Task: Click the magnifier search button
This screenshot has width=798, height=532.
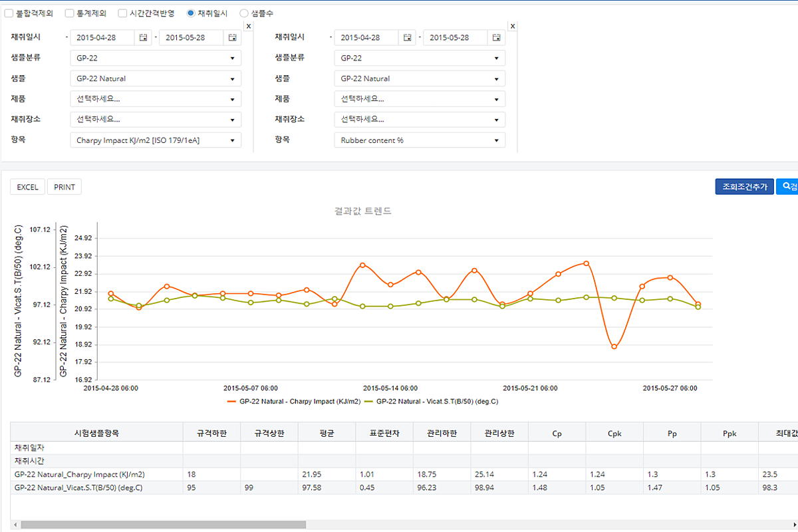Action: click(x=787, y=187)
